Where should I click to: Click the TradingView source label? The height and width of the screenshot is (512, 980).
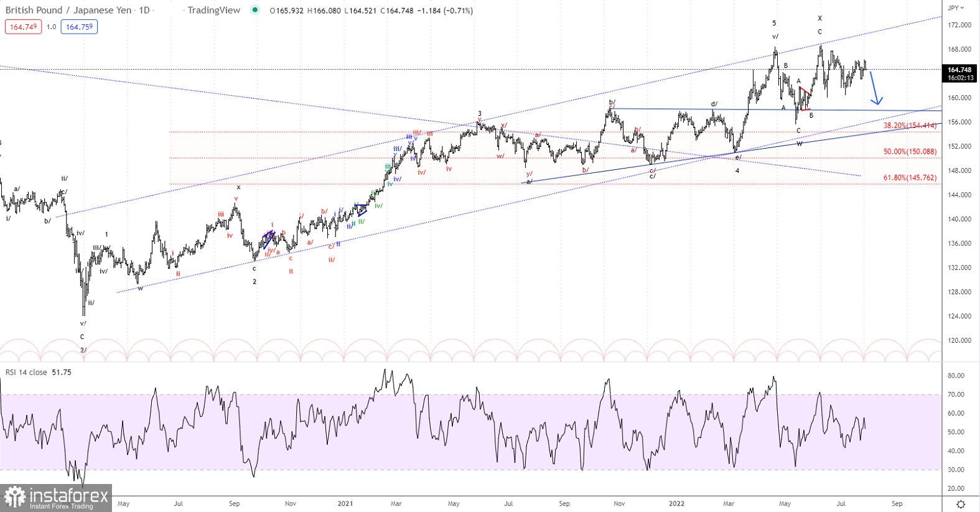213,10
